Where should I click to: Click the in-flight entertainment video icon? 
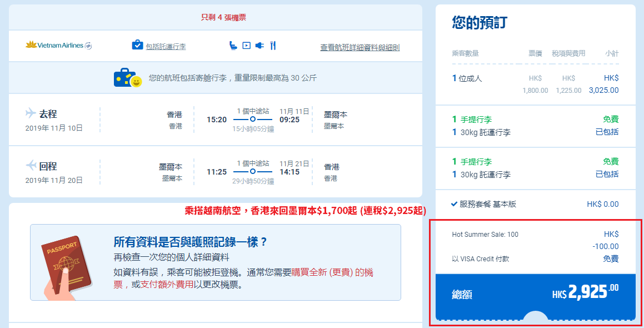pos(246,46)
